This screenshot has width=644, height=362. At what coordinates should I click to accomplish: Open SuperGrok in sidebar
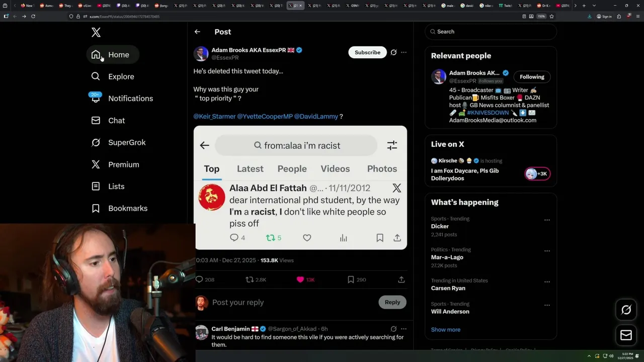[118, 142]
